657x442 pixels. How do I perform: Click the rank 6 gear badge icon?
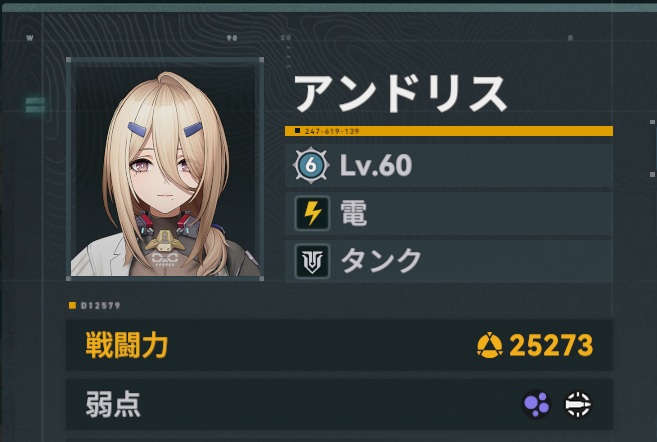pyautogui.click(x=310, y=165)
